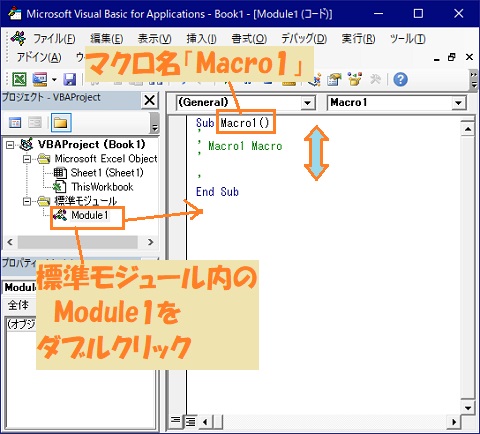Select Sheet1 (Sheet1) in project tree
The image size is (480, 434).
point(107,173)
